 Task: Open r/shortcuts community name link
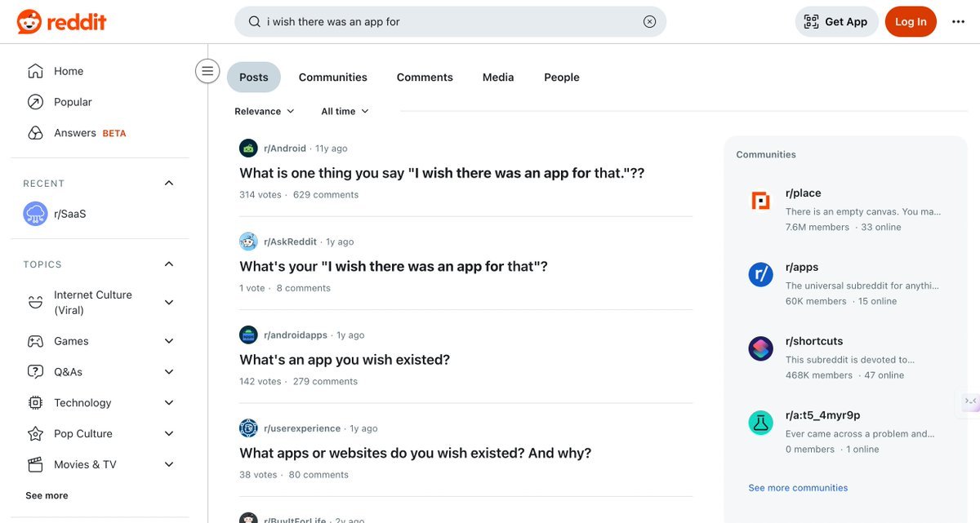click(814, 341)
